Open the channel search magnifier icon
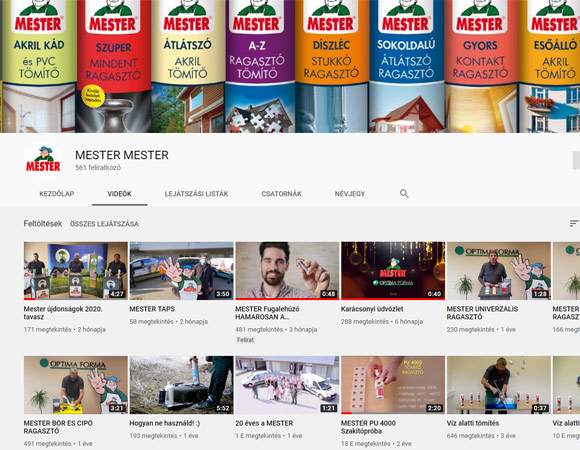Screen dimensions: 580x450 coord(404,193)
